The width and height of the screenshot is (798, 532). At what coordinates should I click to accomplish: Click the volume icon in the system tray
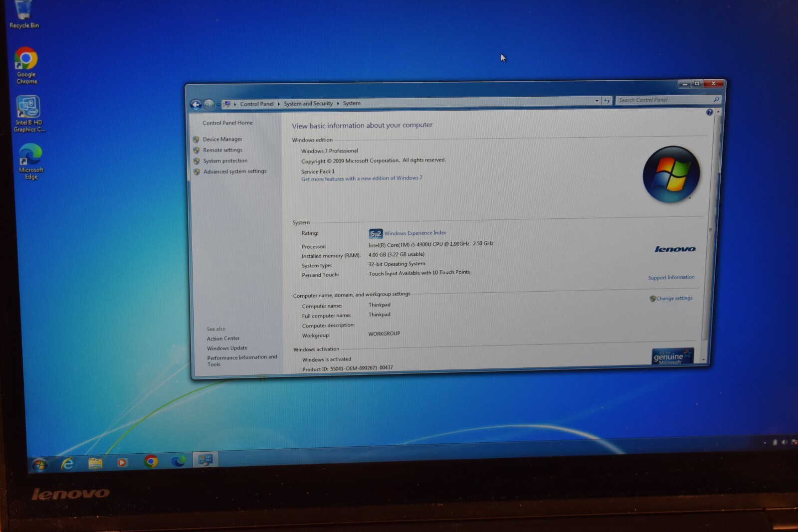tap(784, 442)
